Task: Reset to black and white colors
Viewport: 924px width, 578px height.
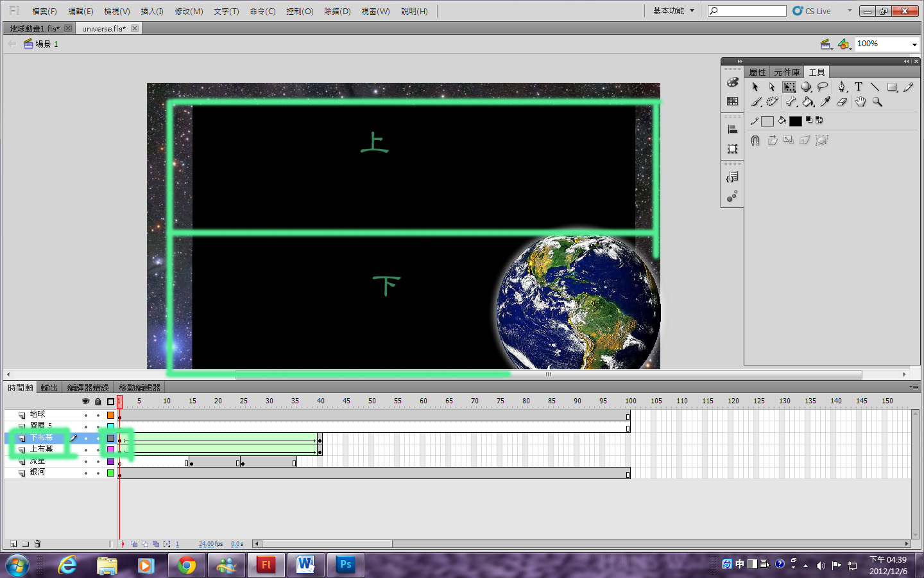Action: [x=809, y=119]
